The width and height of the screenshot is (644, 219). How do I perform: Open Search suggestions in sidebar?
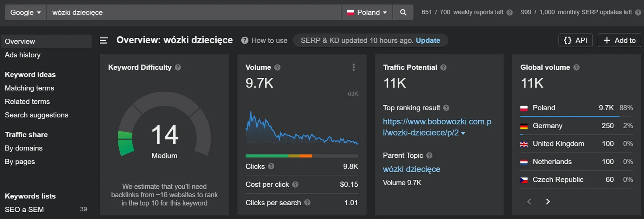[x=37, y=115]
